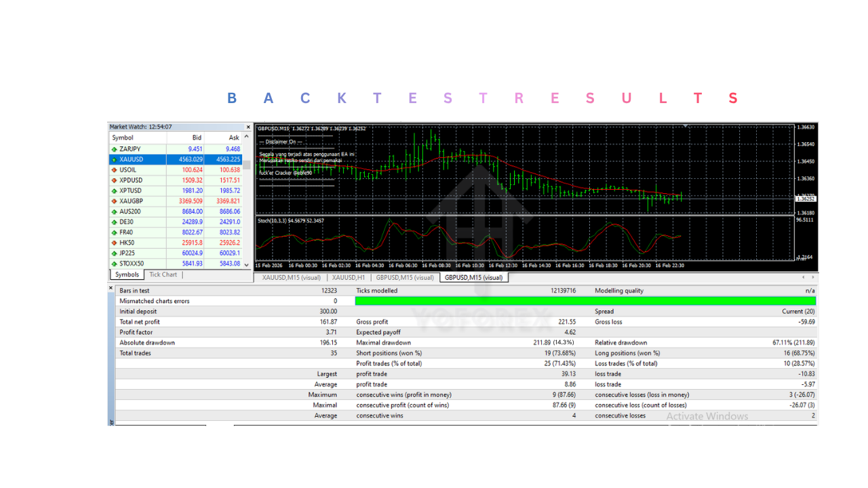Screen dimensions: 868x488
Task: Switch to the Tick Chart tab
Action: pos(163,274)
